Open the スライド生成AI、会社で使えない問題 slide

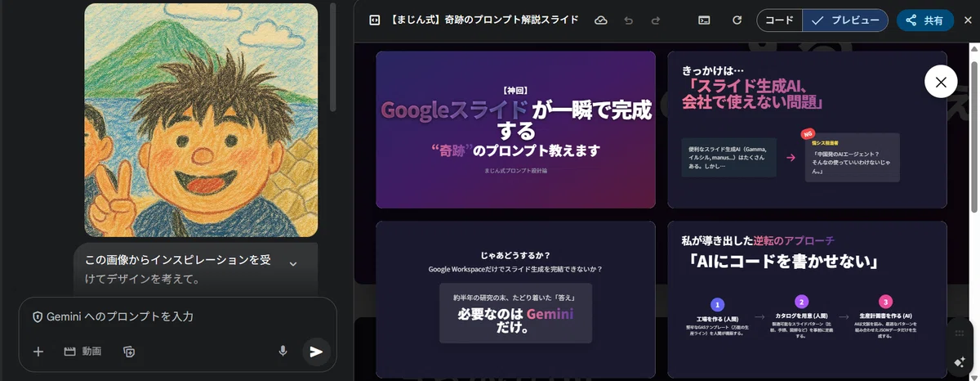coord(807,130)
